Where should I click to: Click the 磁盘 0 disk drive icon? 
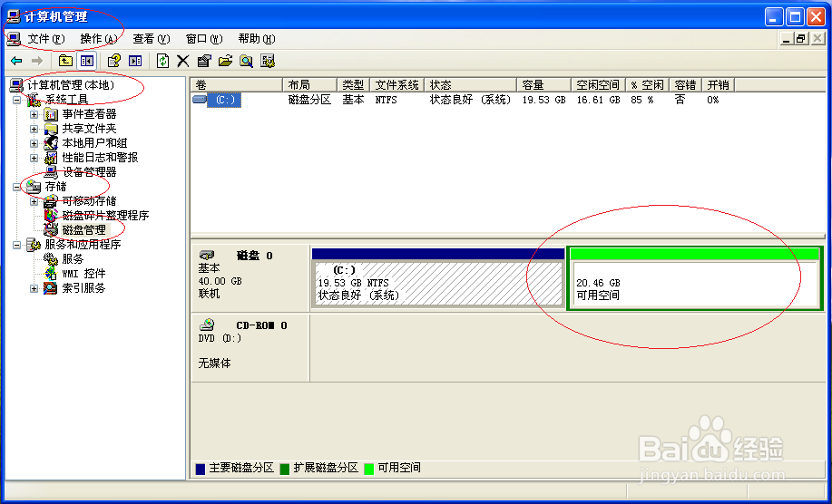[207, 256]
